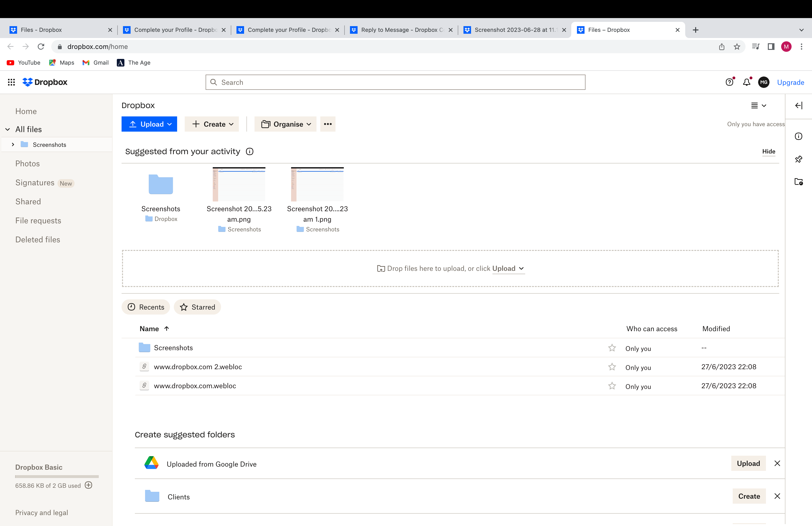Open the folder settings icon in right sidebar
This screenshot has width=812, height=526.
tap(799, 182)
